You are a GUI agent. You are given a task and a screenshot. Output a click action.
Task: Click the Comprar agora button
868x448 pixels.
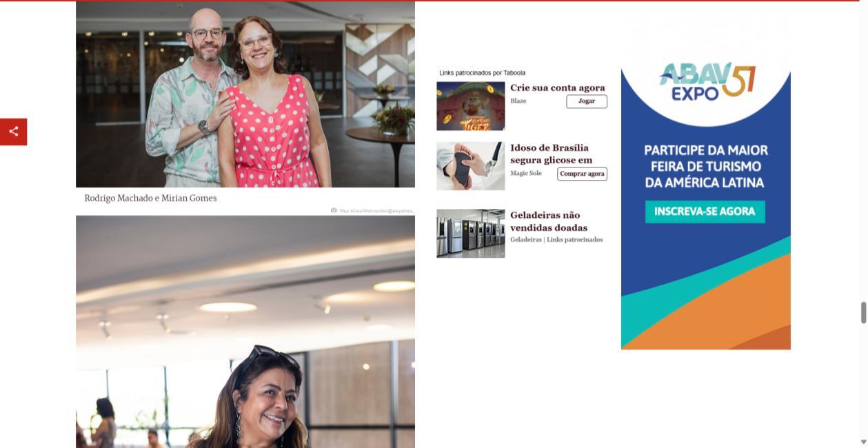pyautogui.click(x=582, y=174)
